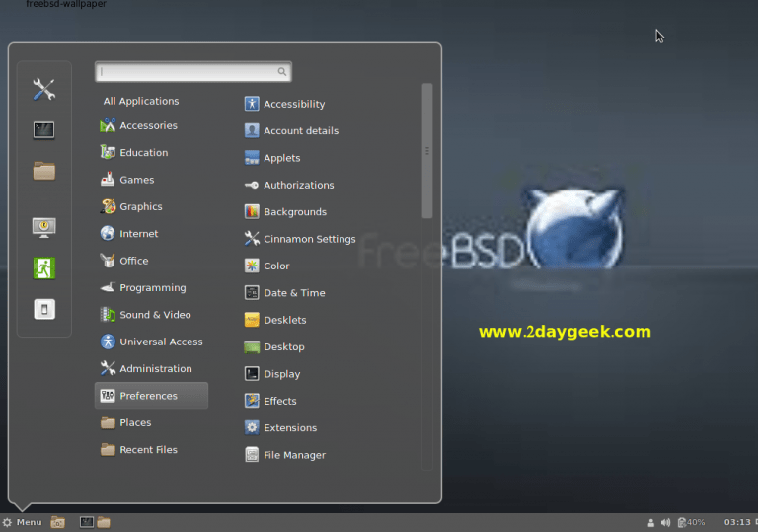
Task: Select Universal Access category
Action: [x=151, y=342]
